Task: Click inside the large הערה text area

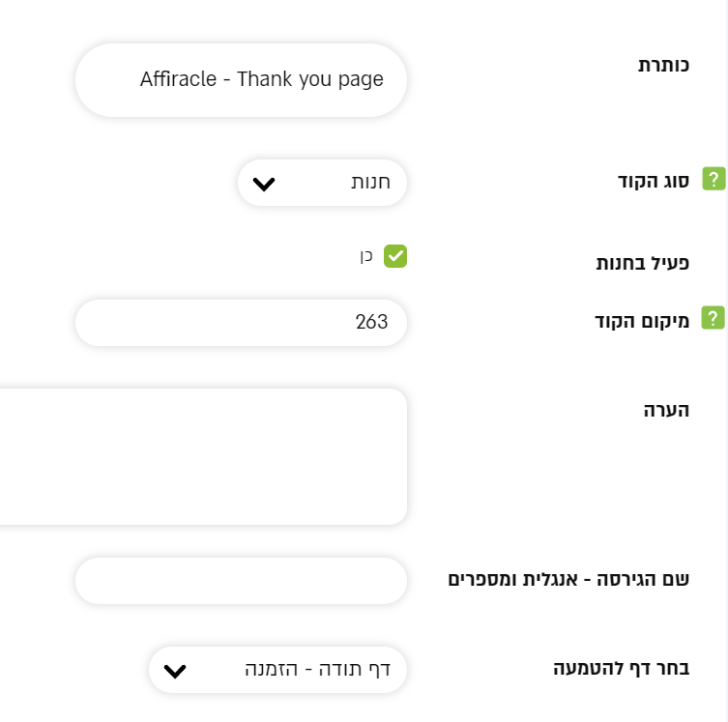Action: (203, 456)
